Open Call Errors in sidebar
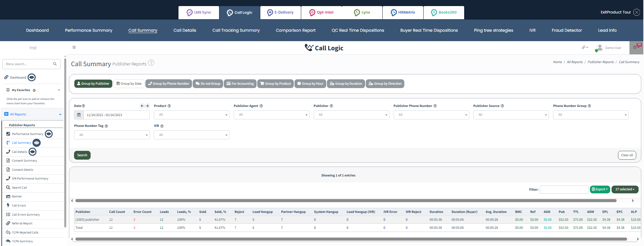 19,206
